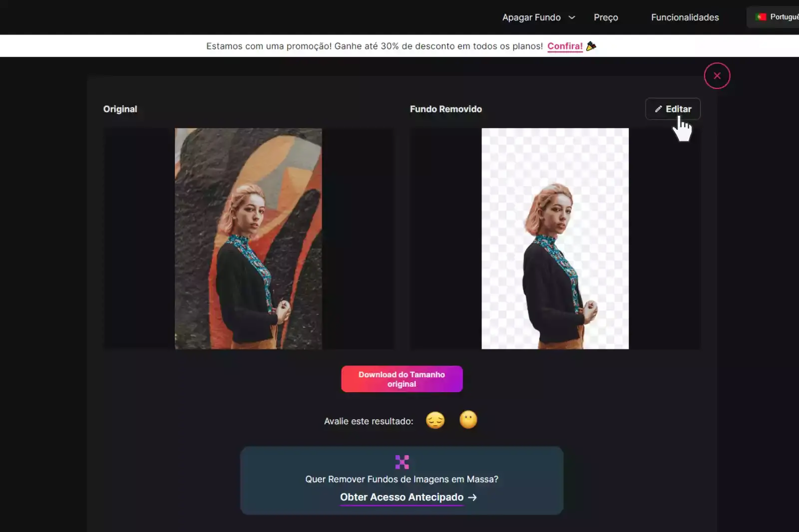The width and height of the screenshot is (799, 532).
Task: Click the Original label text
Action: (x=120, y=109)
